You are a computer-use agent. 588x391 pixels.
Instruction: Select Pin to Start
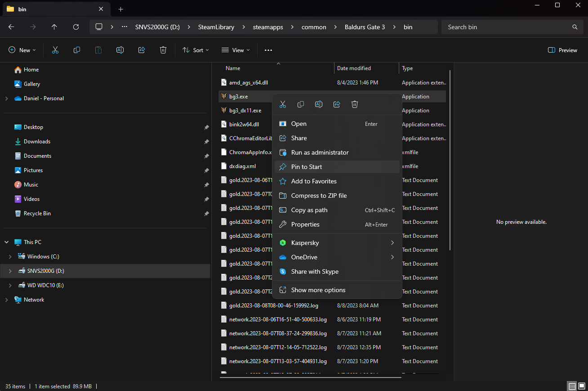(337, 167)
